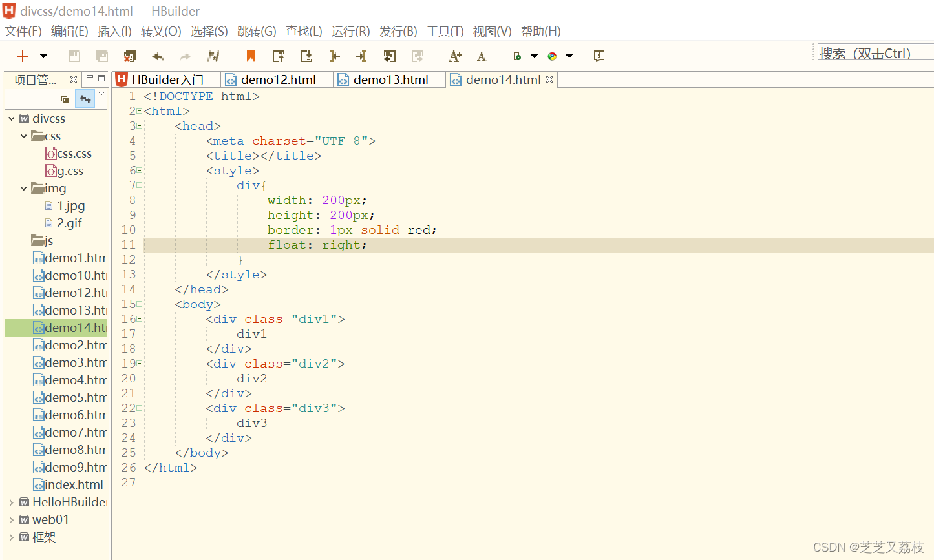Click the Save icon in toolbar
Screen dimensions: 934x560
click(x=74, y=56)
